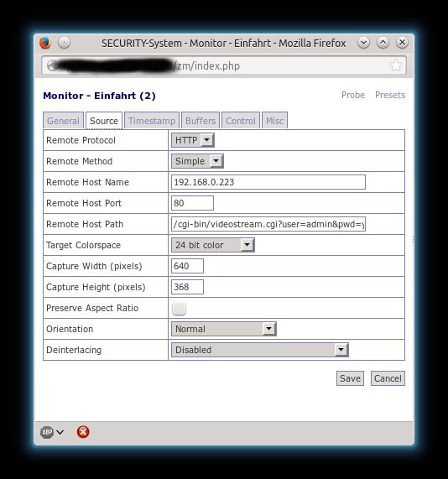Expand the Target Colorspace dropdown
Image resolution: width=448 pixels, height=479 pixels.
(213, 245)
